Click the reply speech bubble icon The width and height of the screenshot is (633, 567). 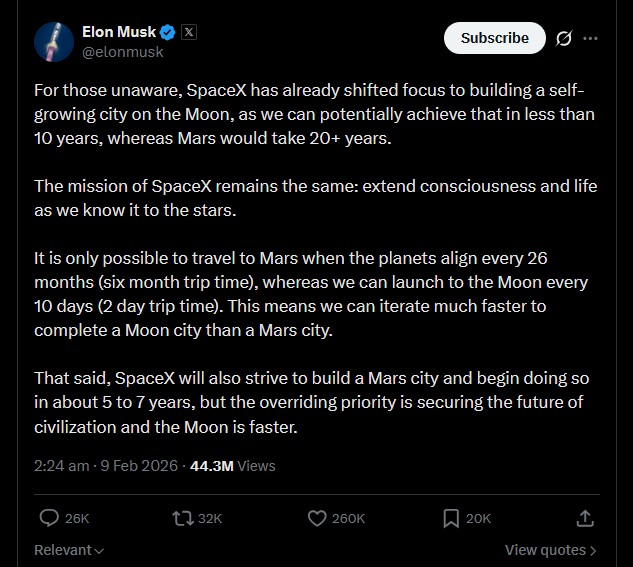pyautogui.click(x=49, y=518)
